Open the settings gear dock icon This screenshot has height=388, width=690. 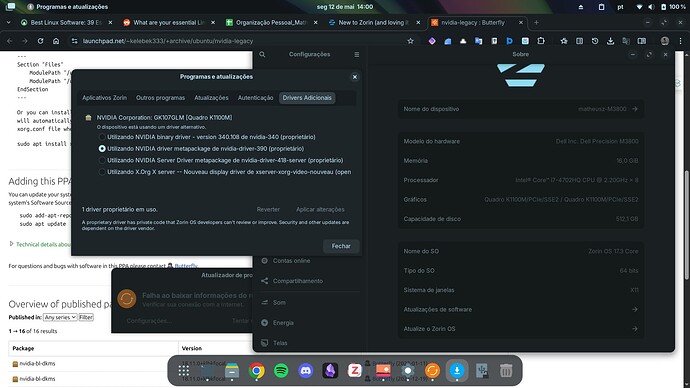408,371
